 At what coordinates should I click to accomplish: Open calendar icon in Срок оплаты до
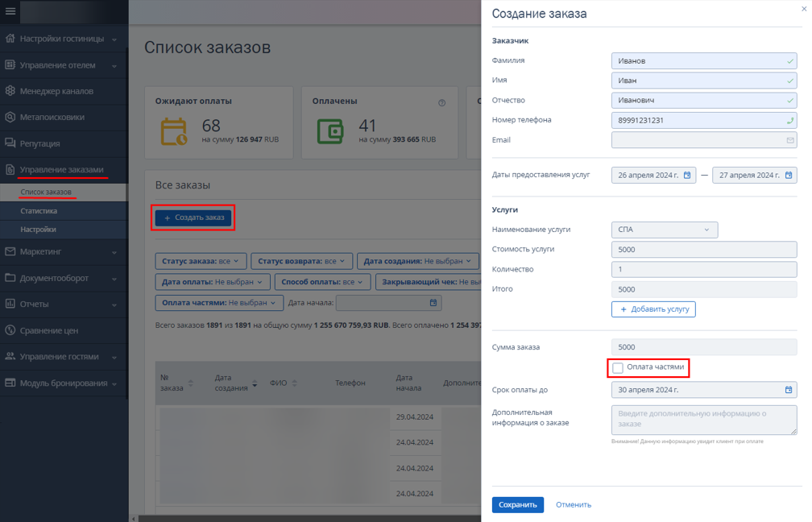789,389
